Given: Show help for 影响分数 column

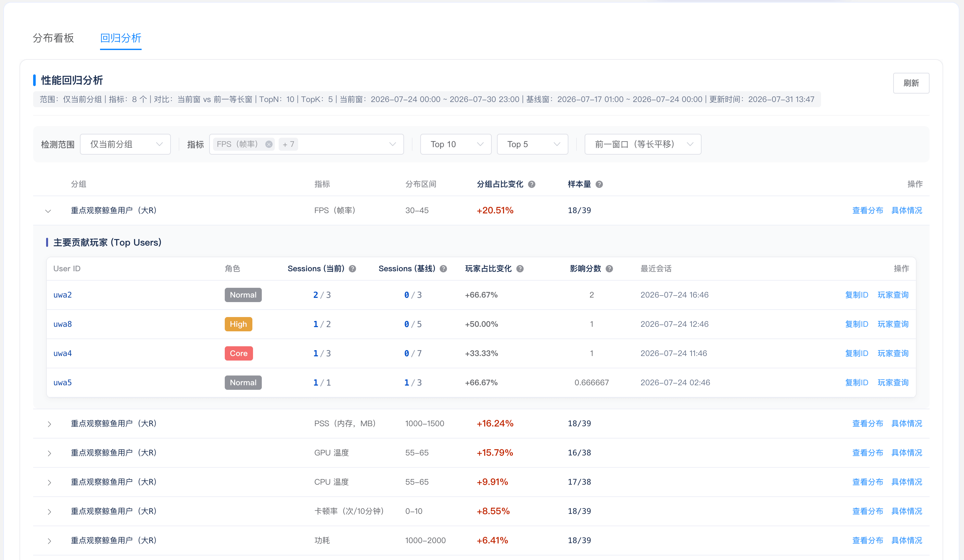Looking at the screenshot, I should (609, 269).
